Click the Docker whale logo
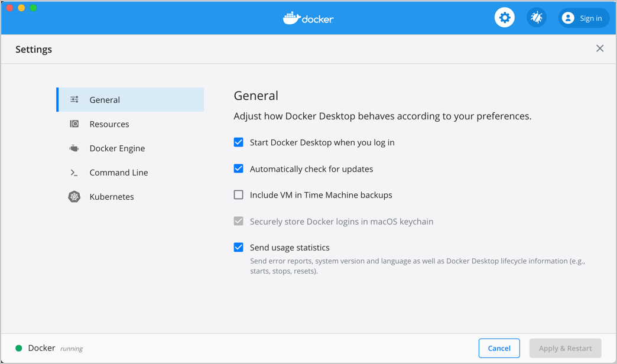The width and height of the screenshot is (617, 364). [291, 18]
